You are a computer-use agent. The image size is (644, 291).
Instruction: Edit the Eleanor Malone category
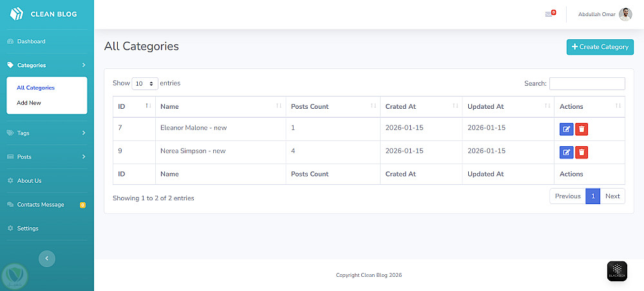click(x=566, y=129)
